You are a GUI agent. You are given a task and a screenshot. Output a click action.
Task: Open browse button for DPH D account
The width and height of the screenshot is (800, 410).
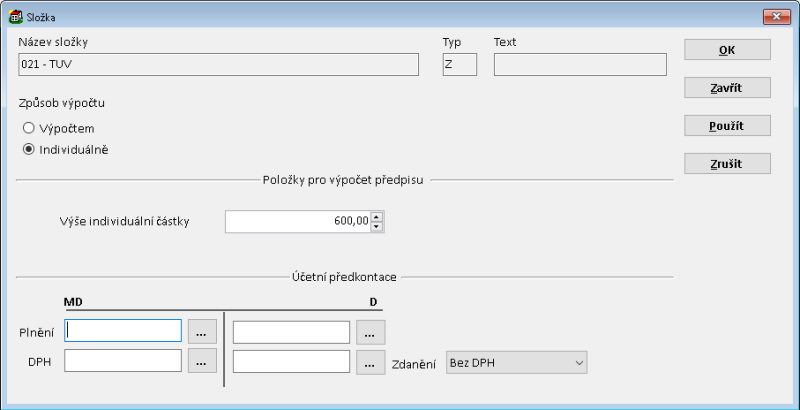pyautogui.click(x=370, y=362)
